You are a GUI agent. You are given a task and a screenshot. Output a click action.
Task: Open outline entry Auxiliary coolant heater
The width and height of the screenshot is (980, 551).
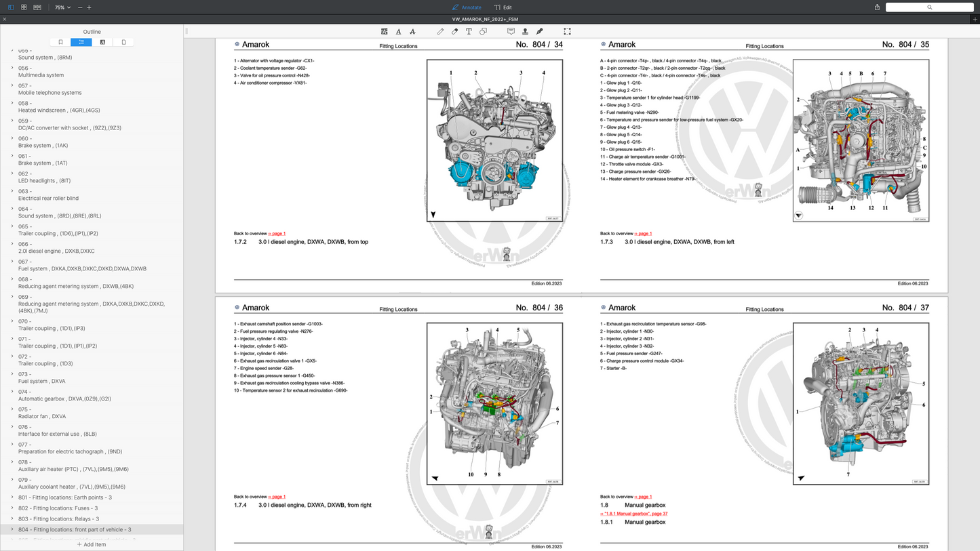(x=72, y=487)
